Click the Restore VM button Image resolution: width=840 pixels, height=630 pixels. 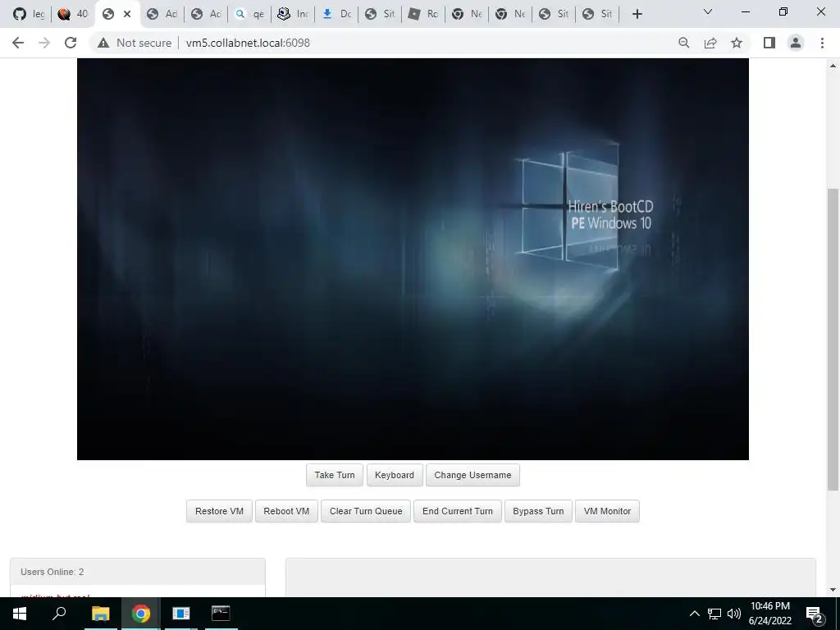(219, 511)
